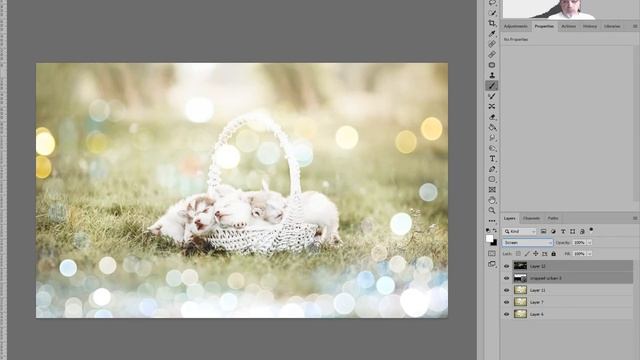Open the Fill slider arrow
The width and height of the screenshot is (640, 360).
[590, 253]
